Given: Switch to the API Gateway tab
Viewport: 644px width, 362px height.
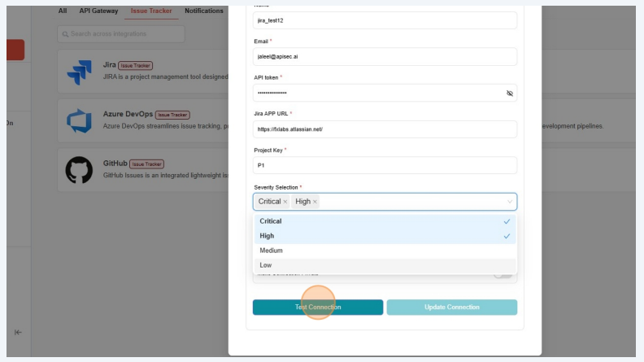Looking at the screenshot, I should point(98,11).
